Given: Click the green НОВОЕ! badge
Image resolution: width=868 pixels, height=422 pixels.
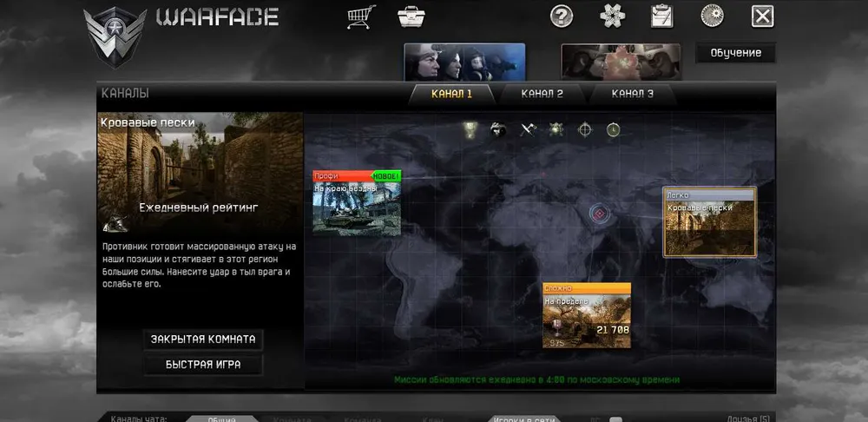Looking at the screenshot, I should (x=386, y=176).
